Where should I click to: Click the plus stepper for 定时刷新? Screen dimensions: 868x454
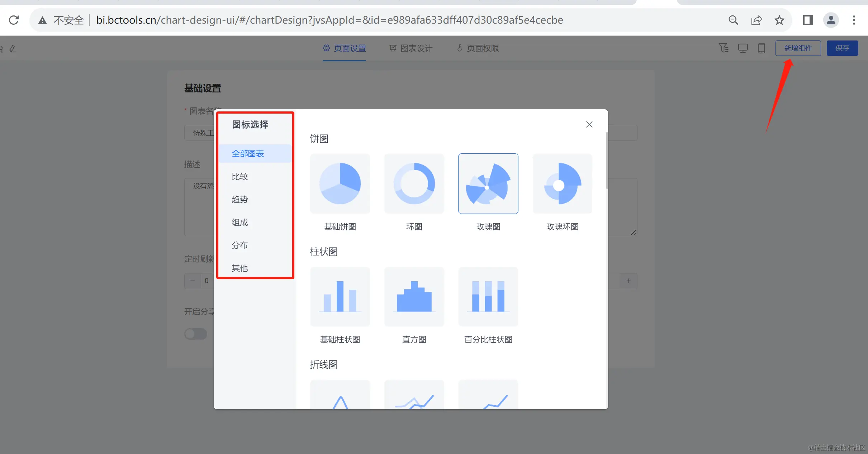629,281
